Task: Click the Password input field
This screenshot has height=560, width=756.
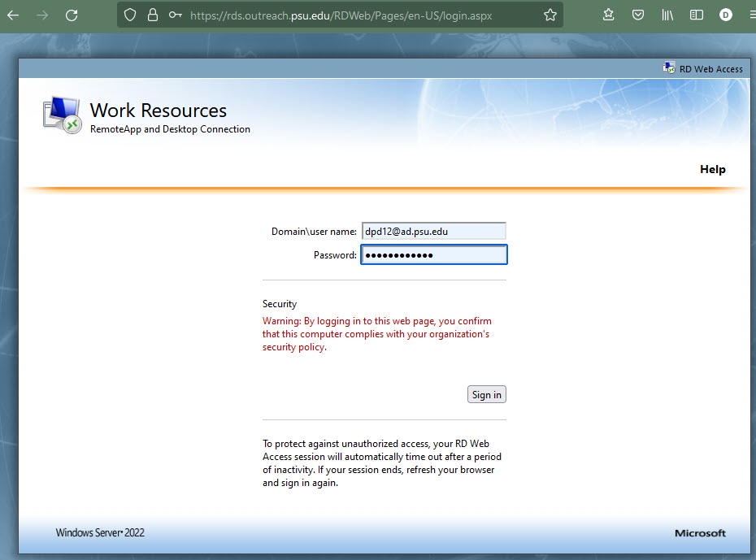Action: click(x=433, y=254)
